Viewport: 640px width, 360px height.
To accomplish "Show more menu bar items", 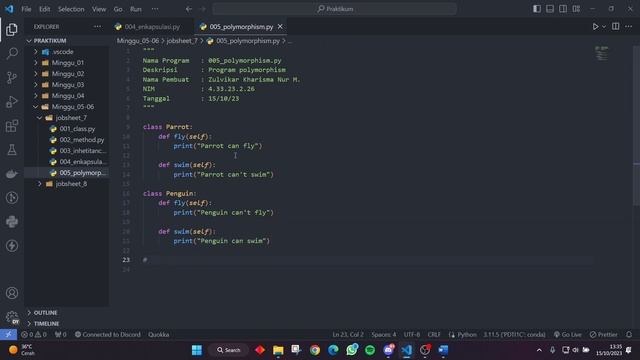I will 155,9.
